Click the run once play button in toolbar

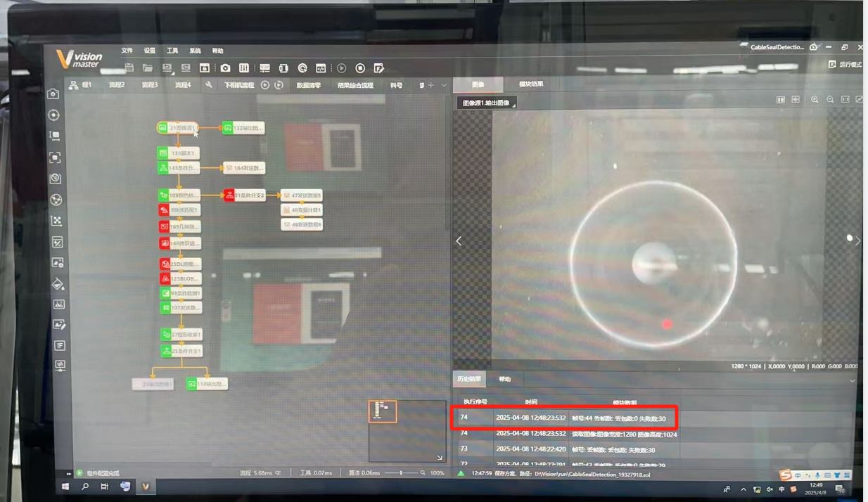pos(341,68)
